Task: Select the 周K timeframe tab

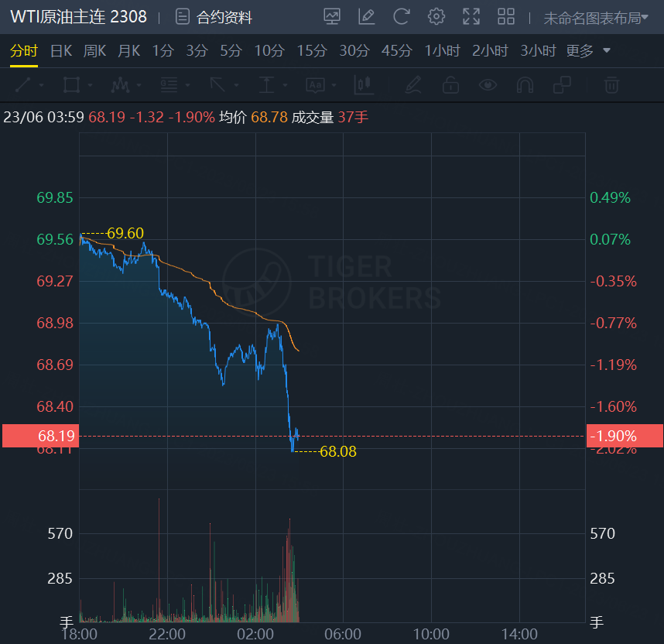Action: pos(94,51)
